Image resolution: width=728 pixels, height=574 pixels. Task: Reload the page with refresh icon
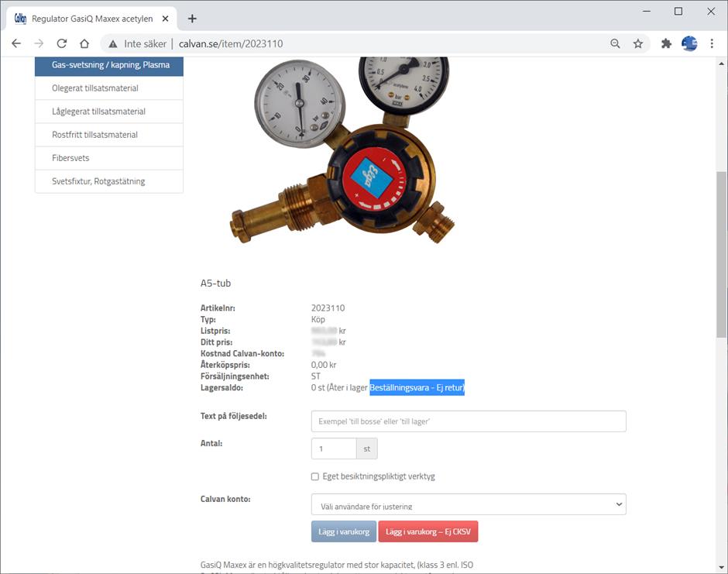pos(62,44)
